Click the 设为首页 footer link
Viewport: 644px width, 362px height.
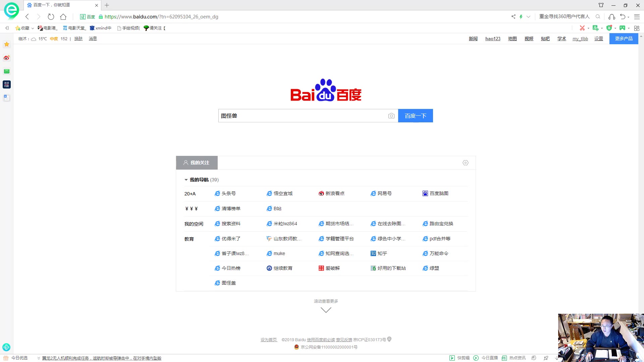[x=269, y=340]
